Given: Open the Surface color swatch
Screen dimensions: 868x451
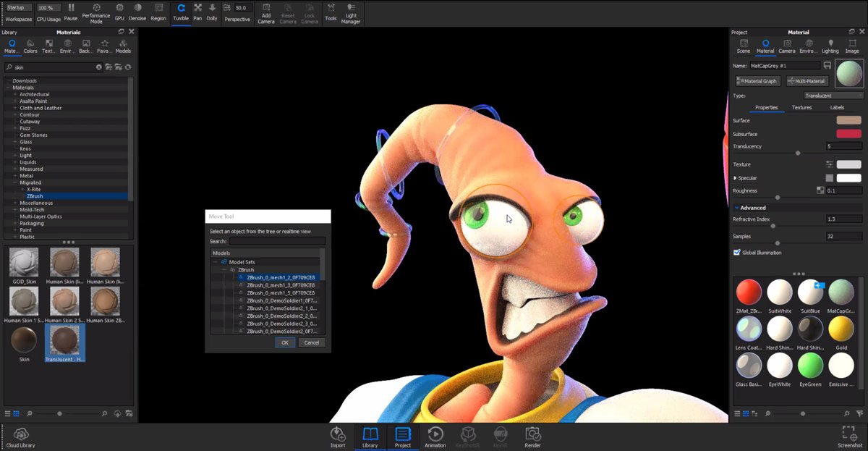Looking at the screenshot, I should point(849,120).
